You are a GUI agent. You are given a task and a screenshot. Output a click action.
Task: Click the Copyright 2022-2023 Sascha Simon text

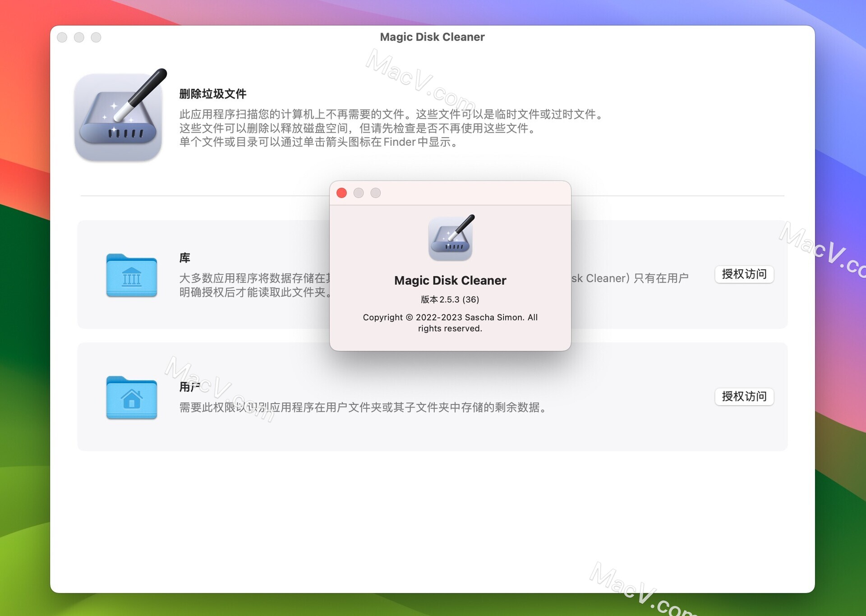pos(450,323)
